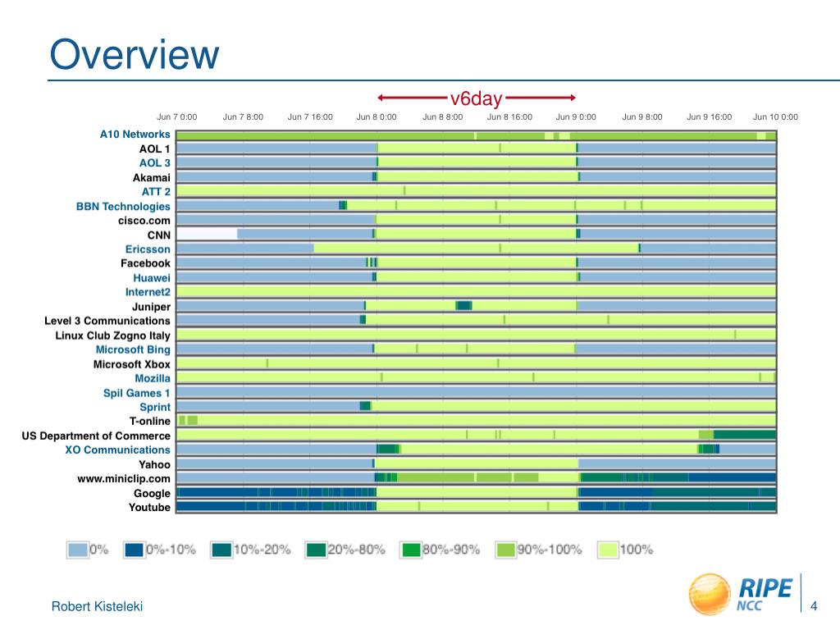Select the Level 3 Communications label
The width and height of the screenshot is (840, 630).
pos(107,321)
